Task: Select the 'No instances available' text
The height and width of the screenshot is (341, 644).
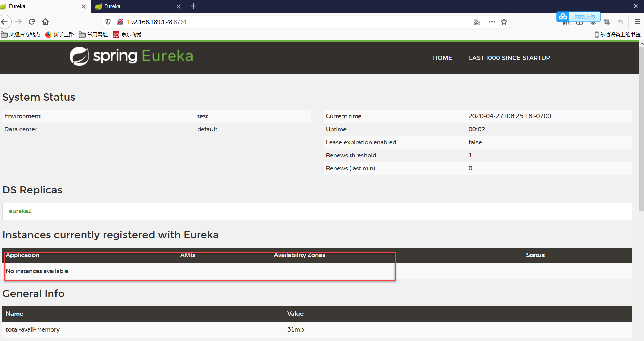Action: (37, 271)
